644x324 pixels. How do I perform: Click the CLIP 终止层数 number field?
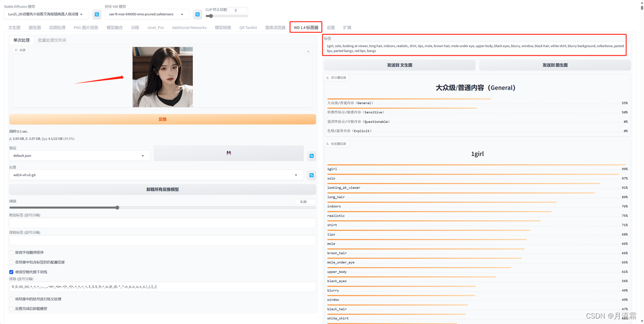tap(238, 10)
